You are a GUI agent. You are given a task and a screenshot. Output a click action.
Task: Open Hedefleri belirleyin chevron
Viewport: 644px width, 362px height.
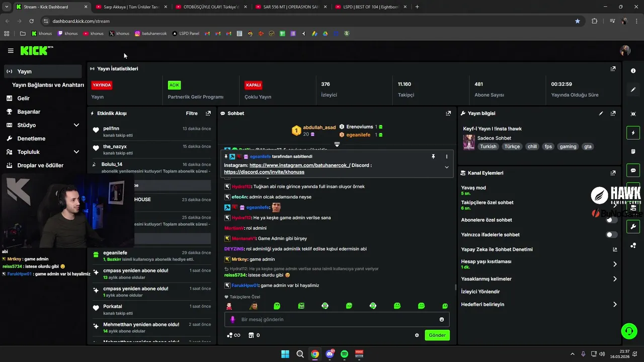click(615, 305)
